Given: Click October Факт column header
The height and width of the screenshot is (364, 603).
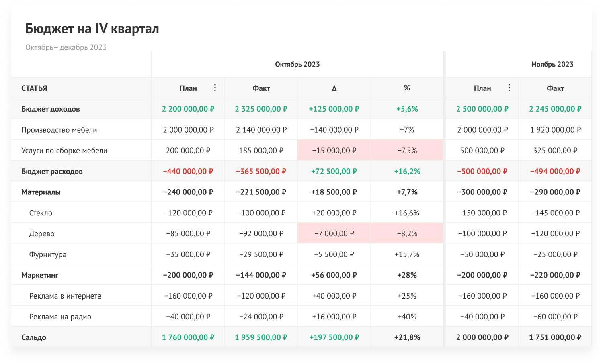Looking at the screenshot, I should 261,88.
